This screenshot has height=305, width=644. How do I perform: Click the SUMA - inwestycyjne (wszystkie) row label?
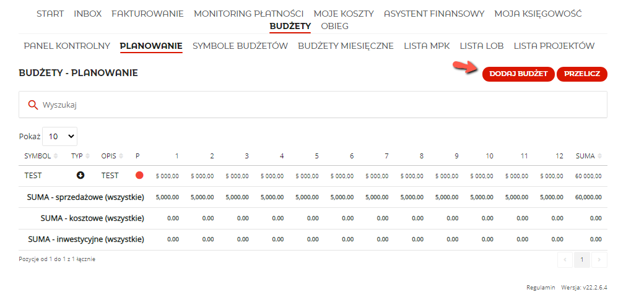pos(86,239)
